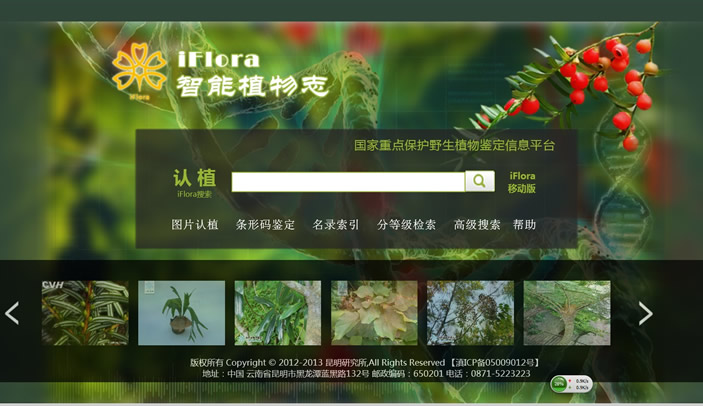703x406 pixels.
Task: Open the potted plant specimen thumbnail
Action: click(x=181, y=312)
